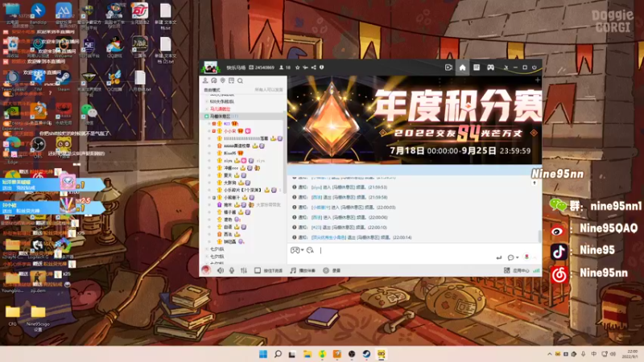644x362 pixels.
Task: Open taskbar Search
Action: click(278, 354)
